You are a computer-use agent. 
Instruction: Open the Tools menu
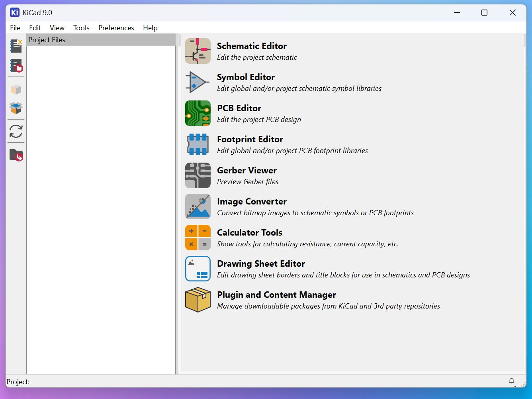pos(81,28)
